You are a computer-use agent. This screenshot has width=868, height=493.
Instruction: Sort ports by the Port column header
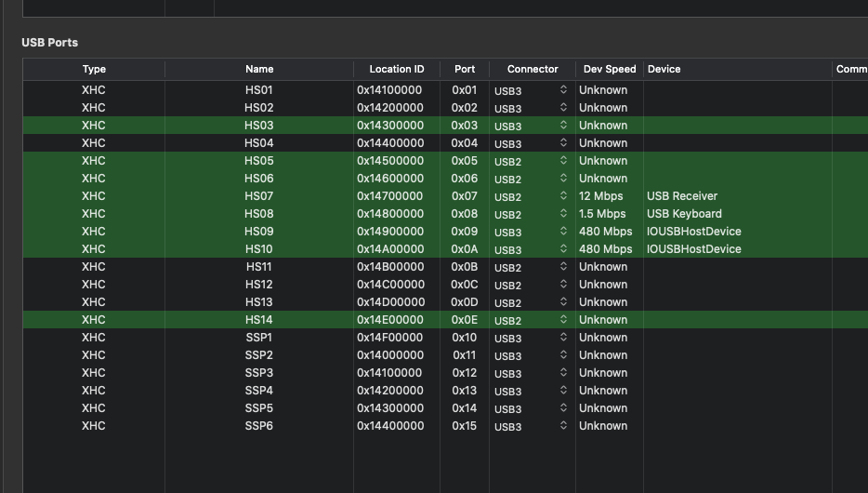[465, 69]
